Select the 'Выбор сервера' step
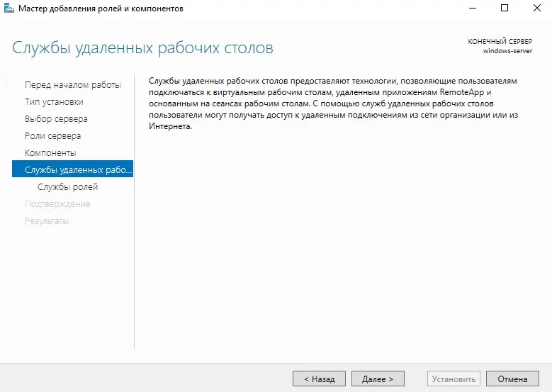The width and height of the screenshot is (552, 392). 56,119
